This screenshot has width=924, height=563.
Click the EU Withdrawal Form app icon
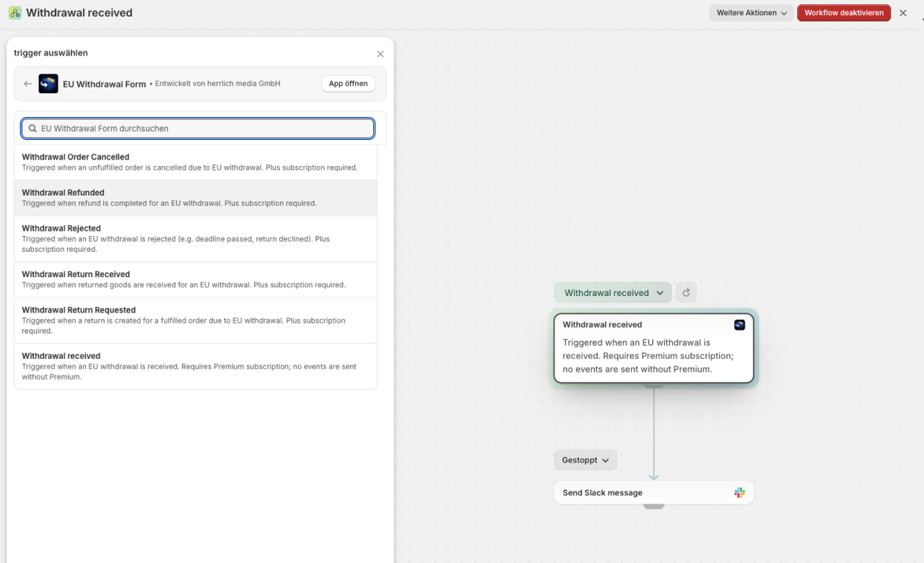(x=48, y=84)
